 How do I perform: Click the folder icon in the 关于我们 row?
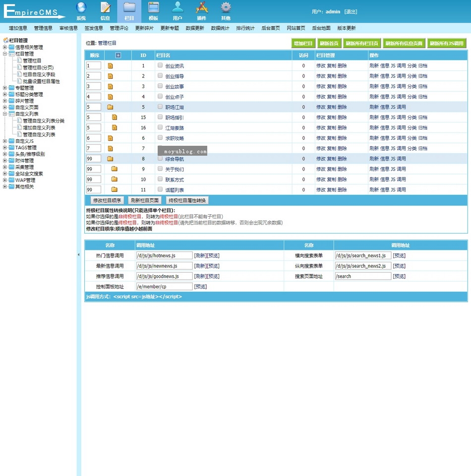[115, 169]
